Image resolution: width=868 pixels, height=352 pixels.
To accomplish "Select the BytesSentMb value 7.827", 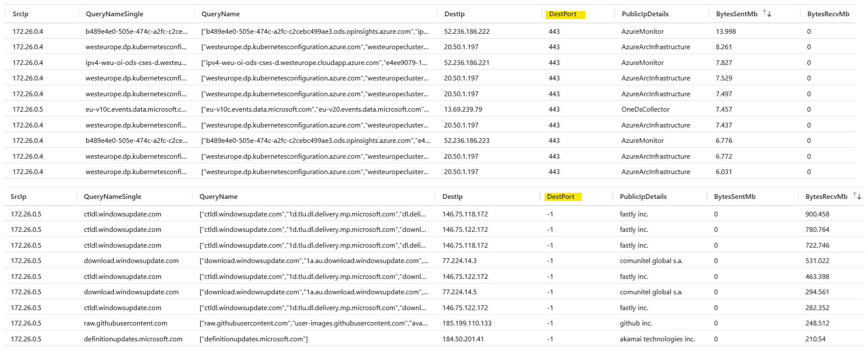I will coord(724,63).
